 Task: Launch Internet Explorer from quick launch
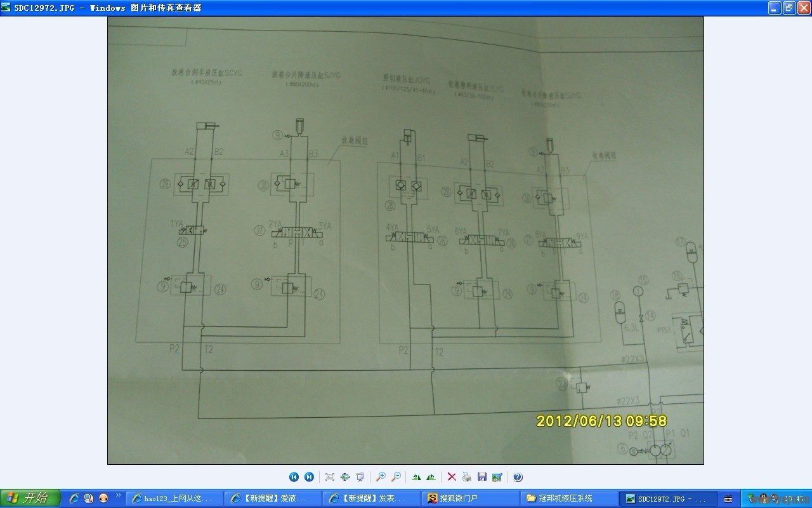pyautogui.click(x=74, y=498)
